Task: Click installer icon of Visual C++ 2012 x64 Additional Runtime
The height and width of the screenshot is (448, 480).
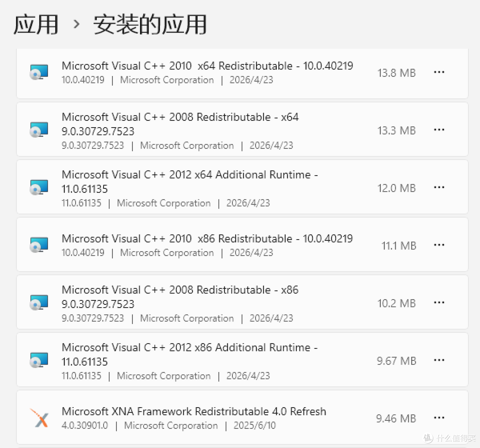Action: coord(39,188)
